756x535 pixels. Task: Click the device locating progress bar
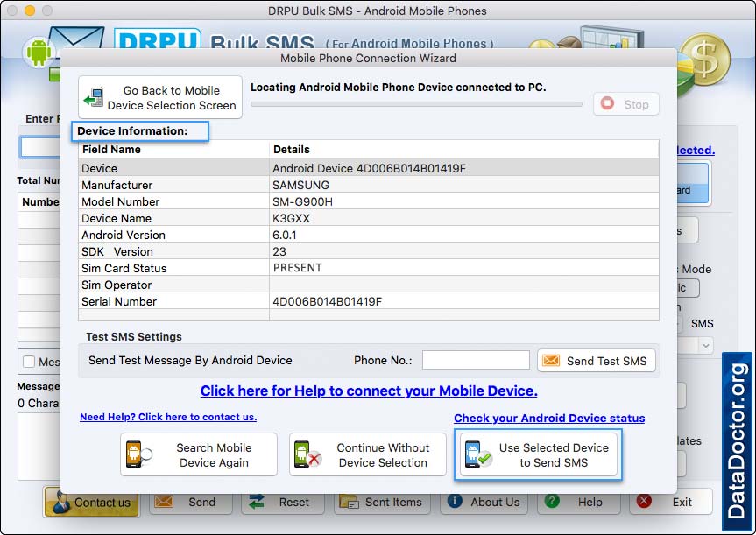(416, 104)
